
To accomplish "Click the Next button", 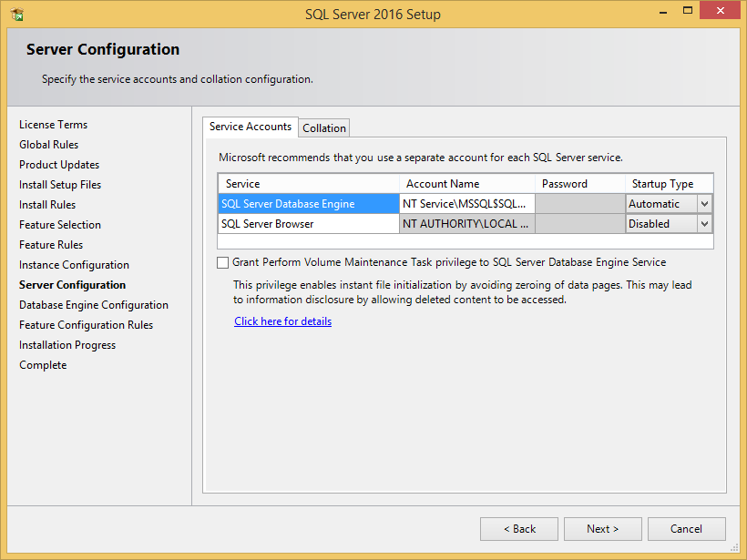I will click(603, 529).
